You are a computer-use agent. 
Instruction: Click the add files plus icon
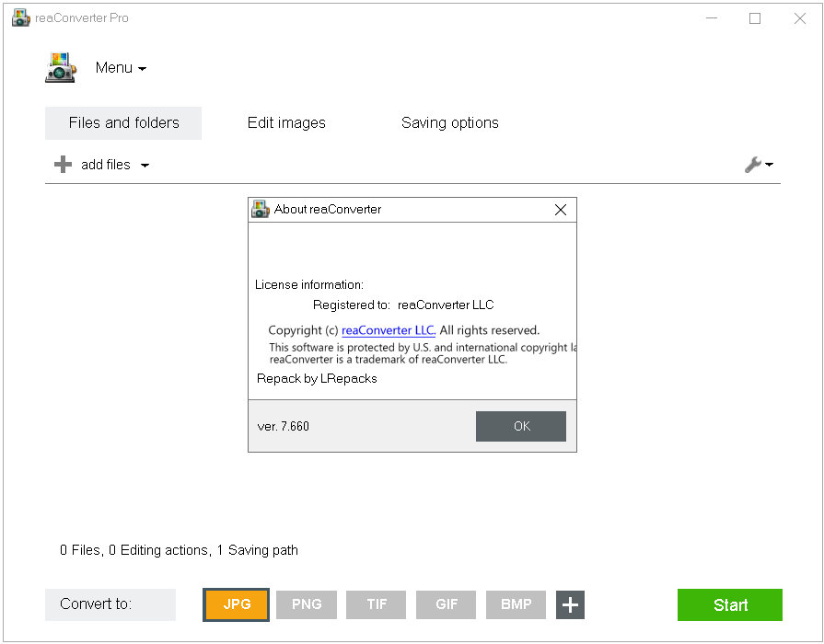pyautogui.click(x=63, y=165)
